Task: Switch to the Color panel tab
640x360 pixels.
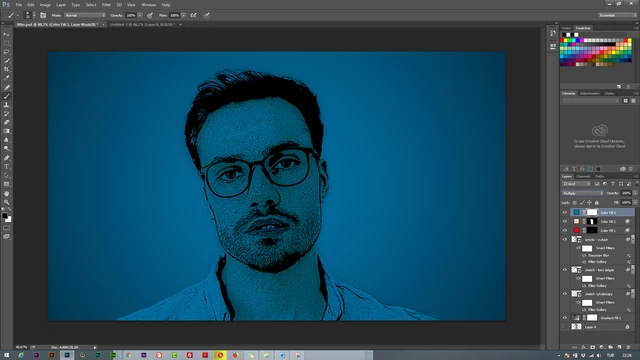Action: (x=566, y=28)
